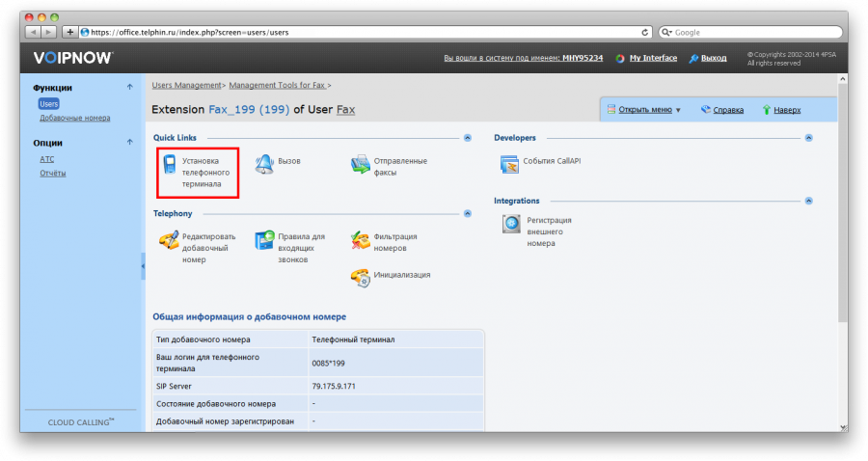
Task: Collapse the Developers section
Action: [x=809, y=138]
